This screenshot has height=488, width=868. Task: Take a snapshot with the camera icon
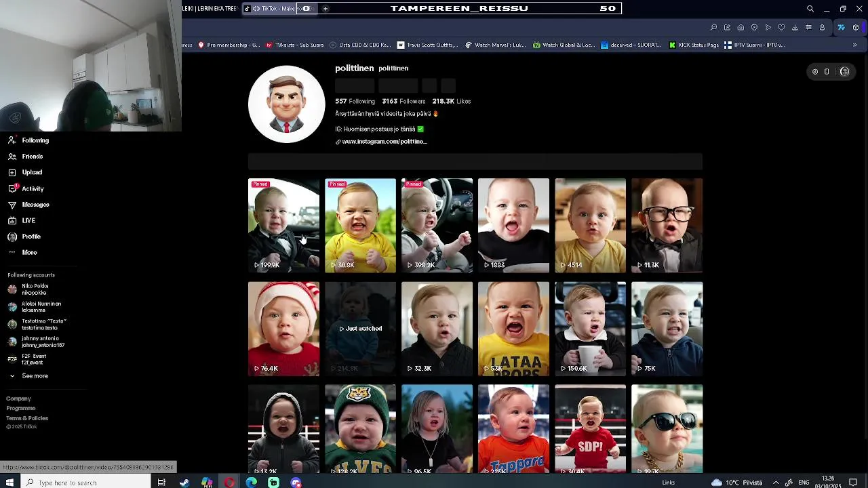click(741, 28)
